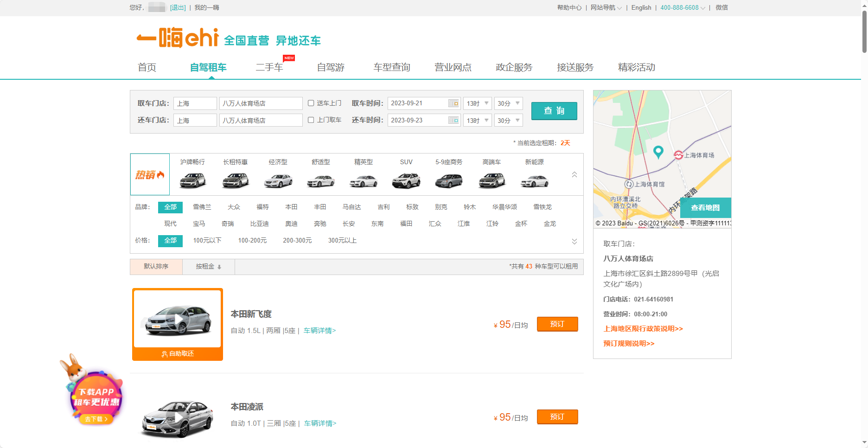Image resolution: width=868 pixels, height=448 pixels.
Task: Select the SUV car category icon
Action: click(x=406, y=180)
